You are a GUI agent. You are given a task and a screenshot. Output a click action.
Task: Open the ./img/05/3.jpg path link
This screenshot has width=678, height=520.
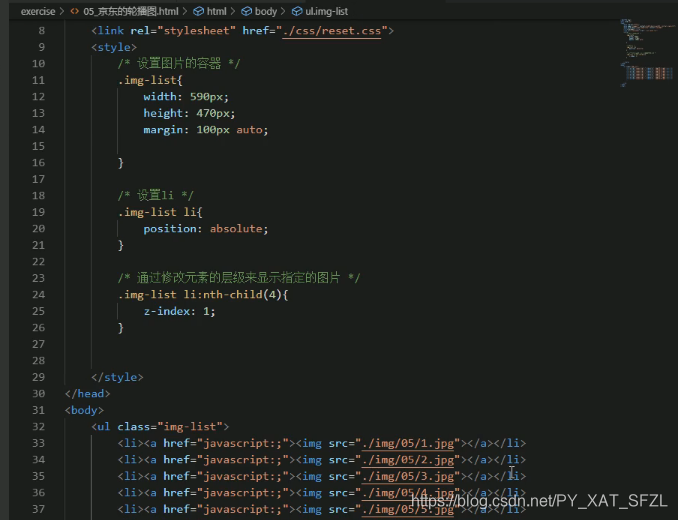coord(408,476)
